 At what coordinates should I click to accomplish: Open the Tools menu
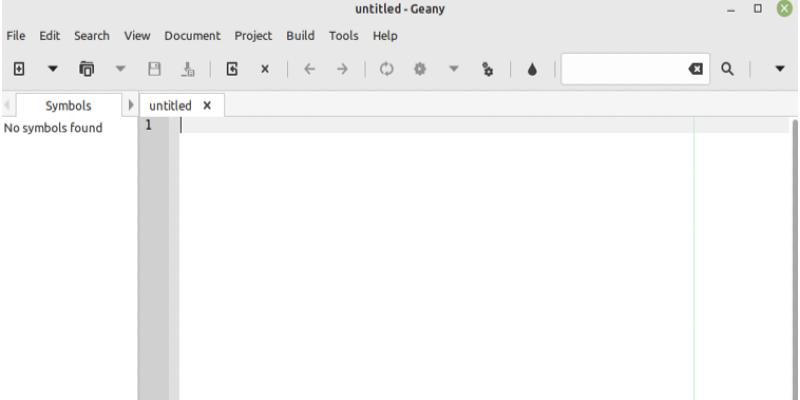(343, 36)
